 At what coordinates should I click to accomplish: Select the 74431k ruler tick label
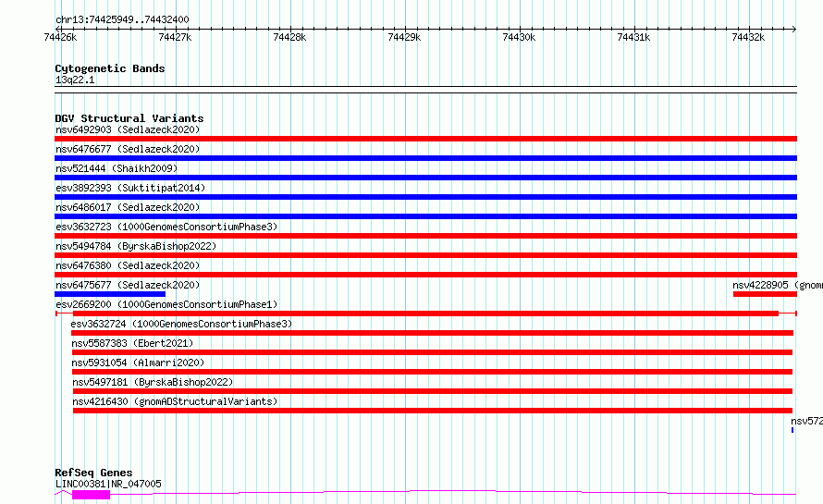coord(633,37)
